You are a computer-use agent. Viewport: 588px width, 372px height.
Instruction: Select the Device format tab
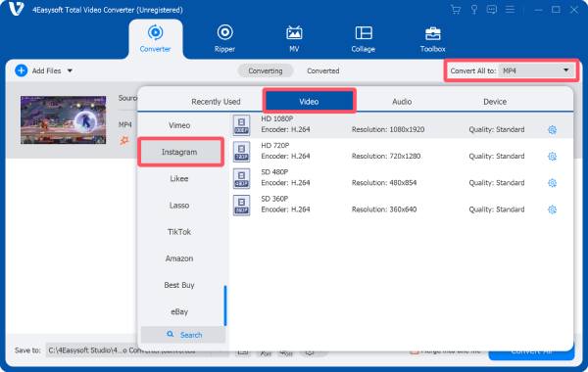coord(495,102)
